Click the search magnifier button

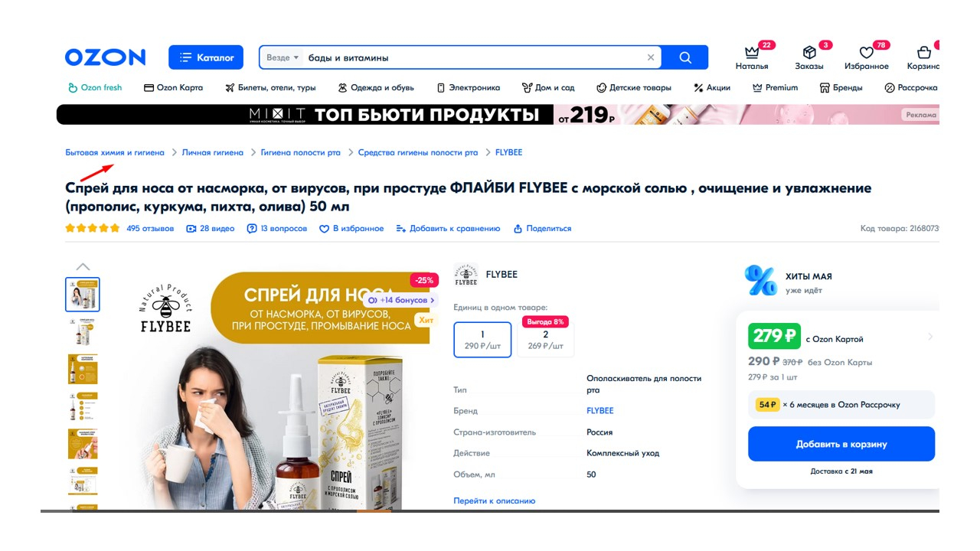coord(685,57)
